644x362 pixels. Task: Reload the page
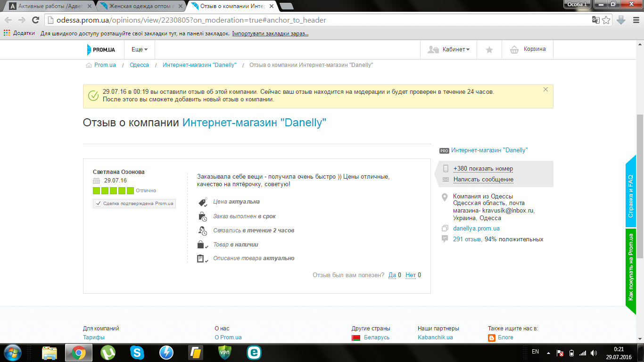[x=35, y=20]
